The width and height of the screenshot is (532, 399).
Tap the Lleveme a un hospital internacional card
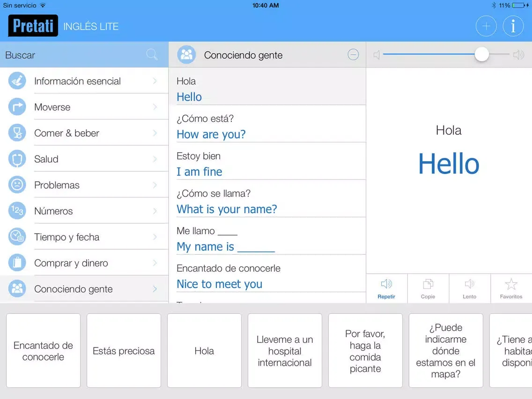coord(285,350)
